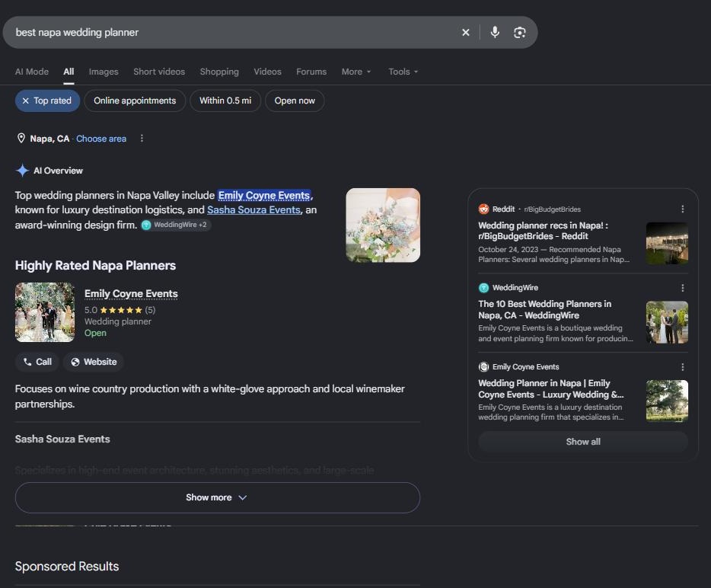Open the Emily Coyne Events result options menu
The width and height of the screenshot is (711, 588).
click(x=682, y=366)
